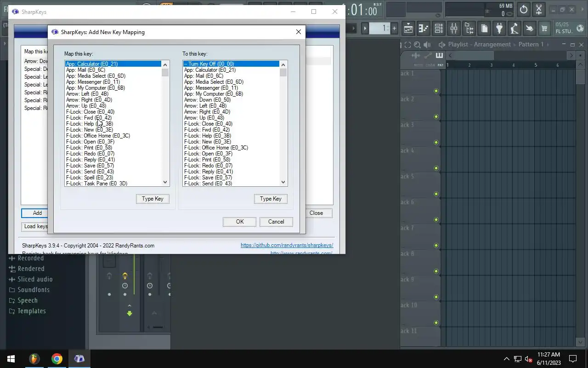This screenshot has height=368, width=588.
Task: Confirm the key mapping with OK
Action: click(x=240, y=222)
